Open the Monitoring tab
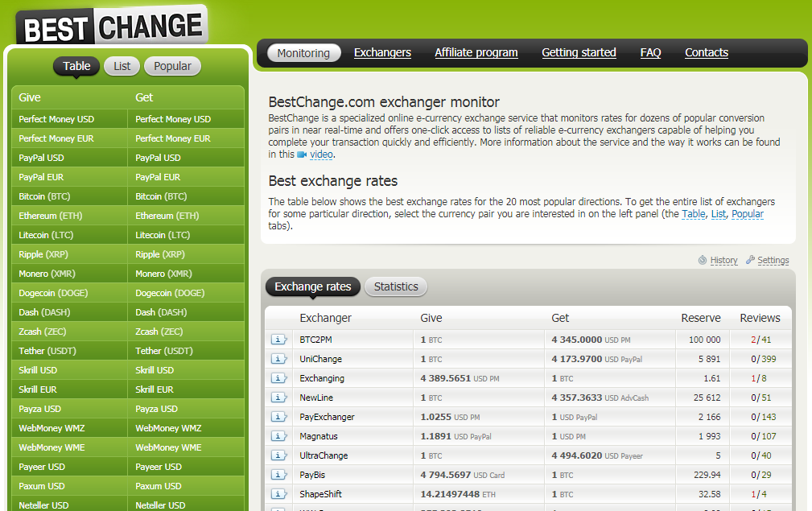812x511 pixels. 303,53
